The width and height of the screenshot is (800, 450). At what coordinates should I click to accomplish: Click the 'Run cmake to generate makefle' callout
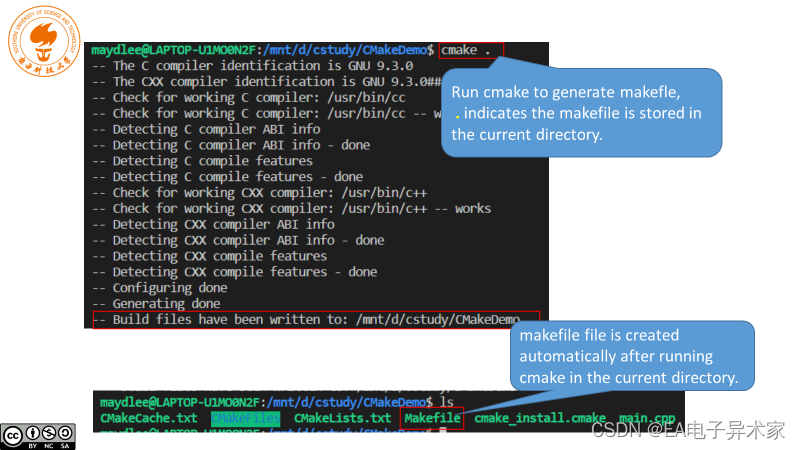(x=581, y=113)
